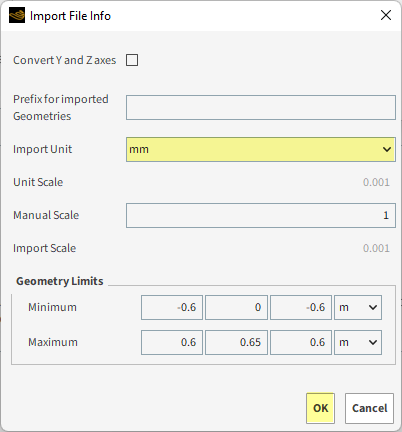Select the Maximum Y field showing 0.65
Viewport: 402px width, 432px height.
[236, 342]
